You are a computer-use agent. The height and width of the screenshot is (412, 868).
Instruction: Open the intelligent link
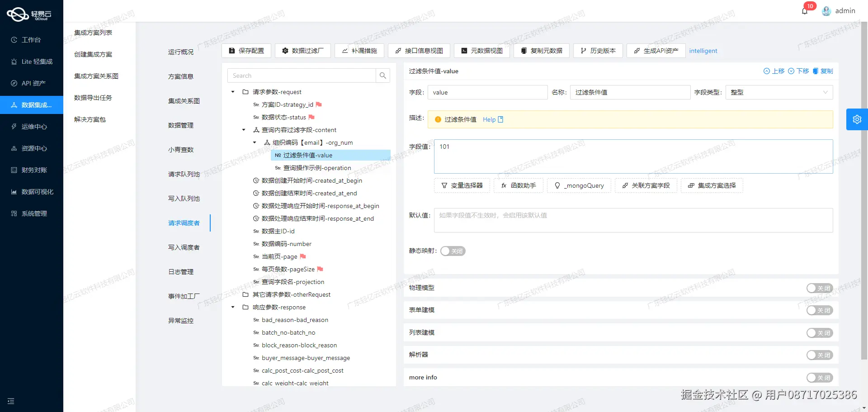click(703, 51)
